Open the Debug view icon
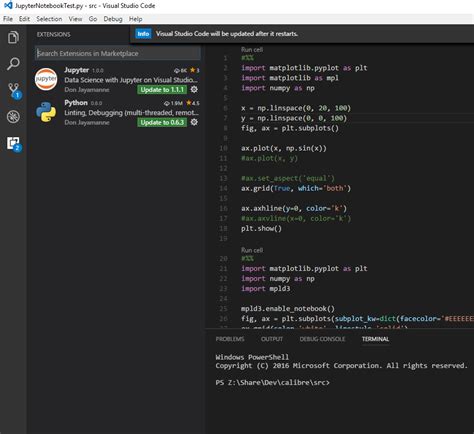The width and height of the screenshot is (474, 434). tap(13, 117)
